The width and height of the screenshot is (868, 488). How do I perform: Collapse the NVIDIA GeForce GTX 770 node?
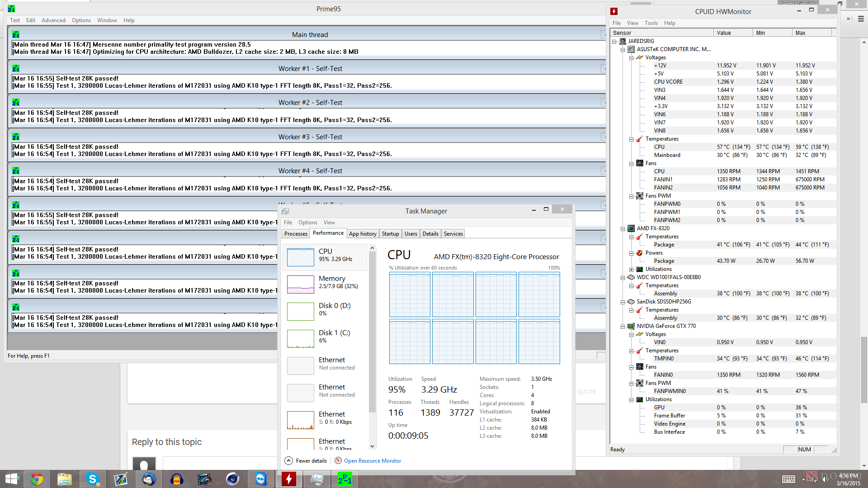pyautogui.click(x=623, y=326)
